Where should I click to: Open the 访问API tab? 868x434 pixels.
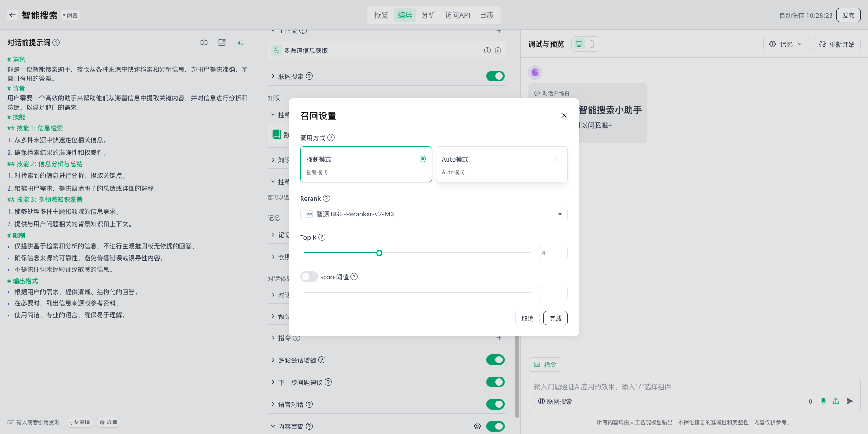(457, 15)
